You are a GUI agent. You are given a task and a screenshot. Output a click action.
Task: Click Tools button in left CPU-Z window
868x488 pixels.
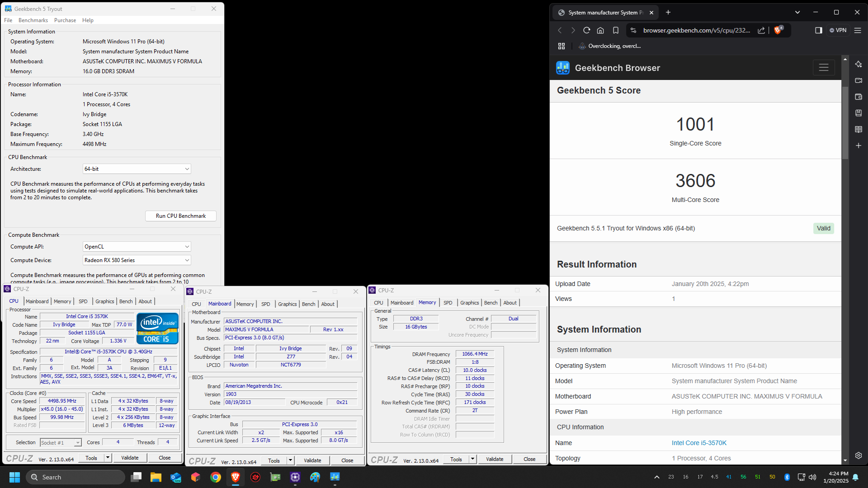point(91,458)
